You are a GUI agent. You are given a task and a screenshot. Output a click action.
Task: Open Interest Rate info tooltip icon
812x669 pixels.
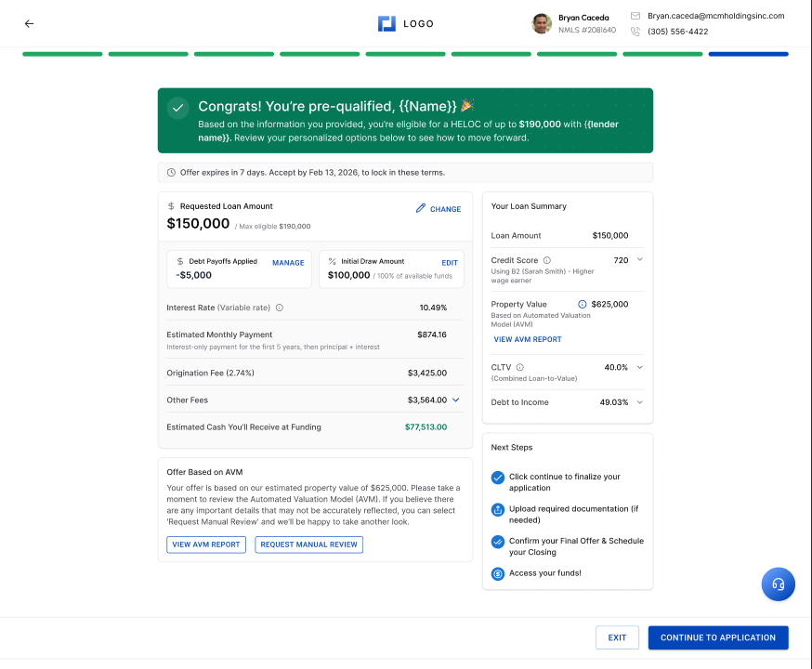click(x=280, y=308)
